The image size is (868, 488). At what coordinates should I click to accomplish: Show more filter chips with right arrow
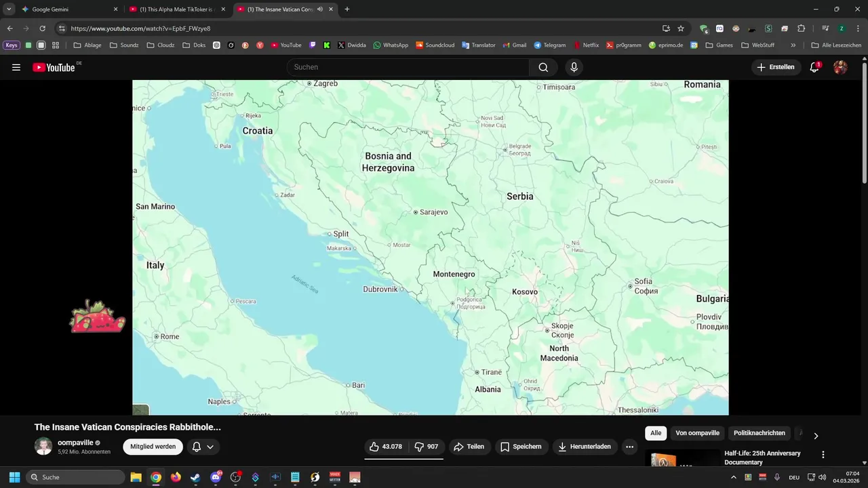816,436
